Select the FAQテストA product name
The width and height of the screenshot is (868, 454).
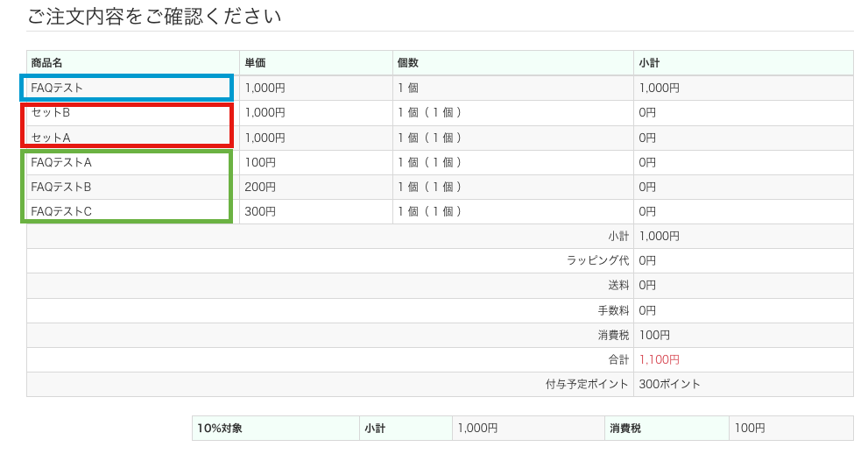point(61,162)
